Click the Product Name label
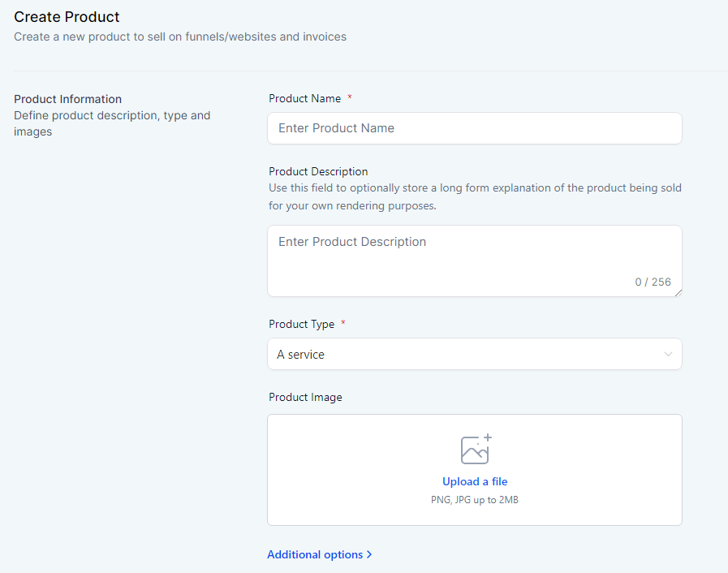Viewport: 728px width, 573px height. pos(304,98)
